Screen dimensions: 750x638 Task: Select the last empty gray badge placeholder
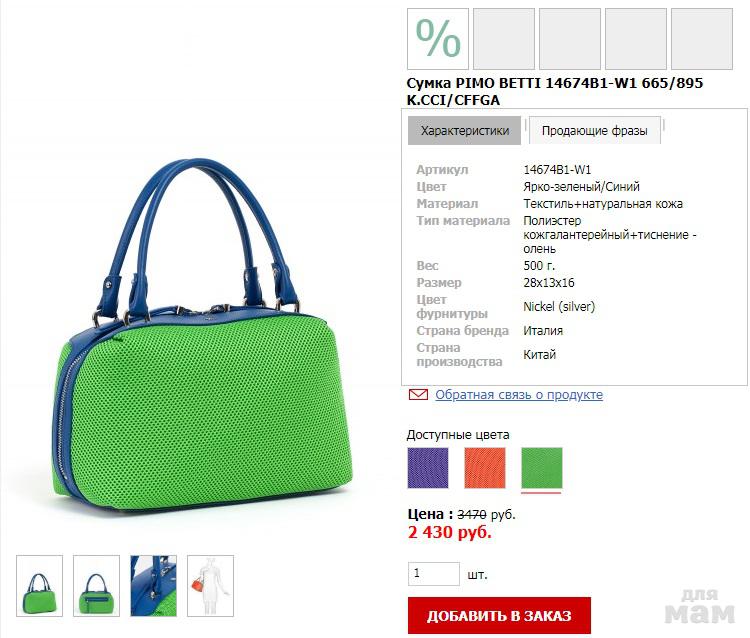pyautogui.click(x=702, y=39)
